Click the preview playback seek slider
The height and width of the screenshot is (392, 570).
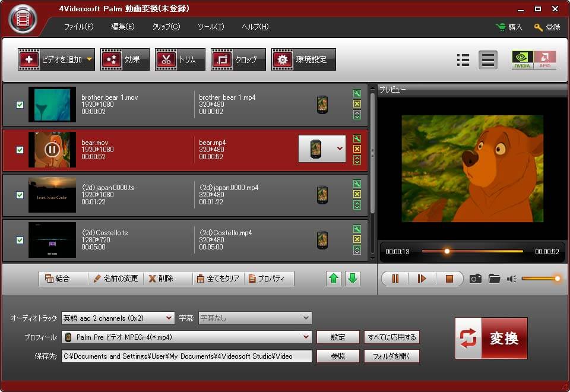[472, 251]
